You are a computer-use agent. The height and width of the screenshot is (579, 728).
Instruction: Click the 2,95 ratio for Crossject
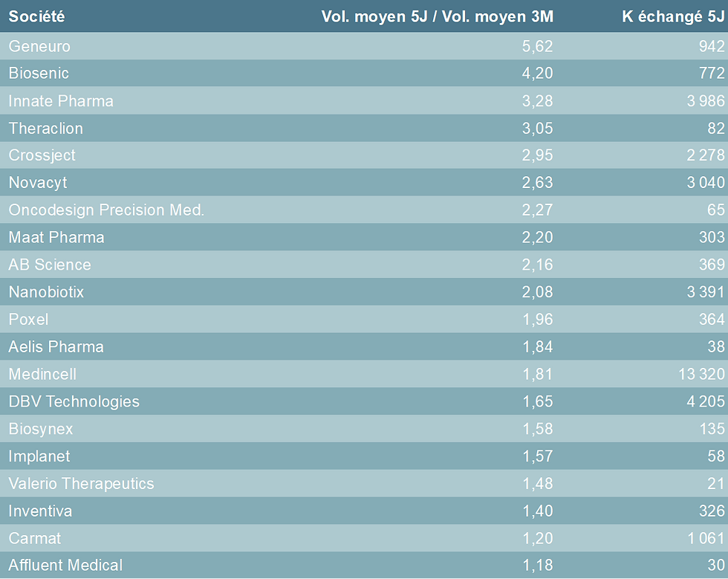[538, 155]
